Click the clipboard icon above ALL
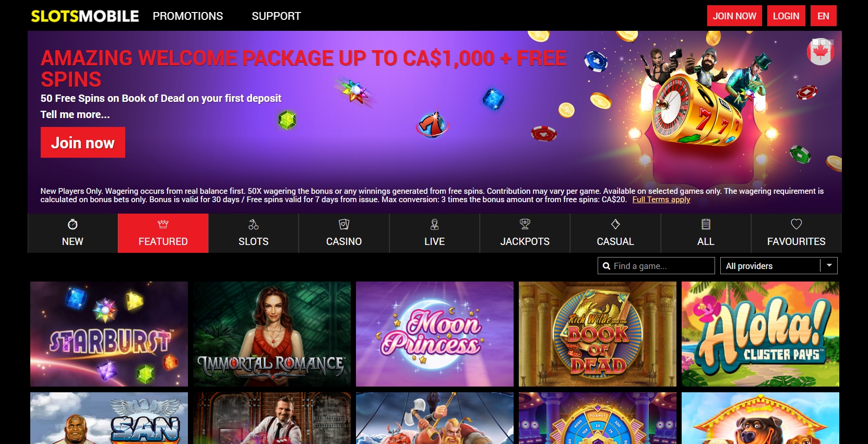 point(706,224)
